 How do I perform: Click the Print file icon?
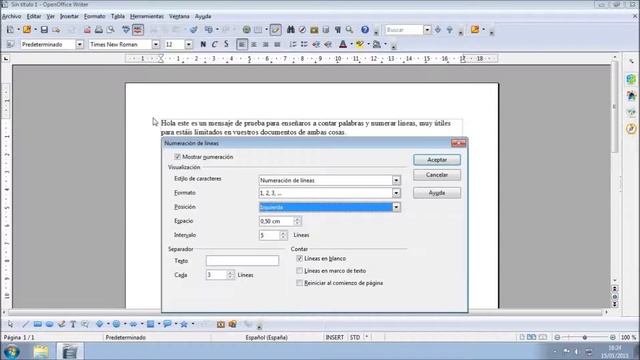(99, 30)
